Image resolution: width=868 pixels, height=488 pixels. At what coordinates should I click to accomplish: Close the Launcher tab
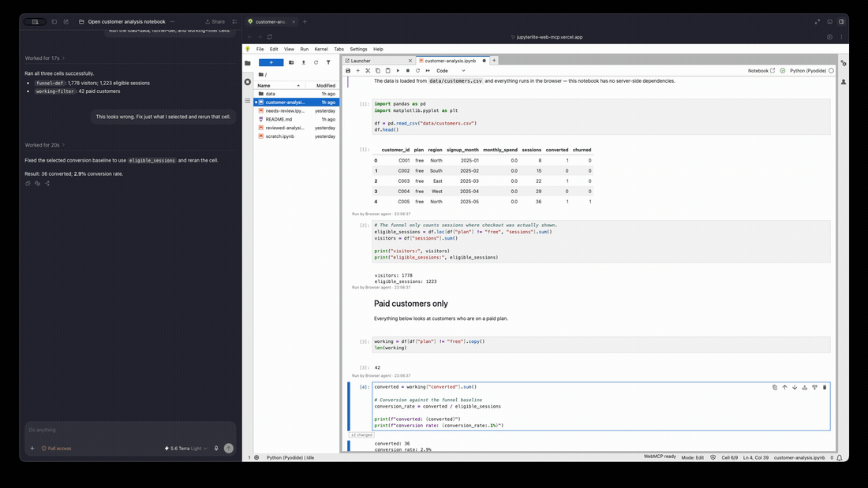tap(410, 61)
